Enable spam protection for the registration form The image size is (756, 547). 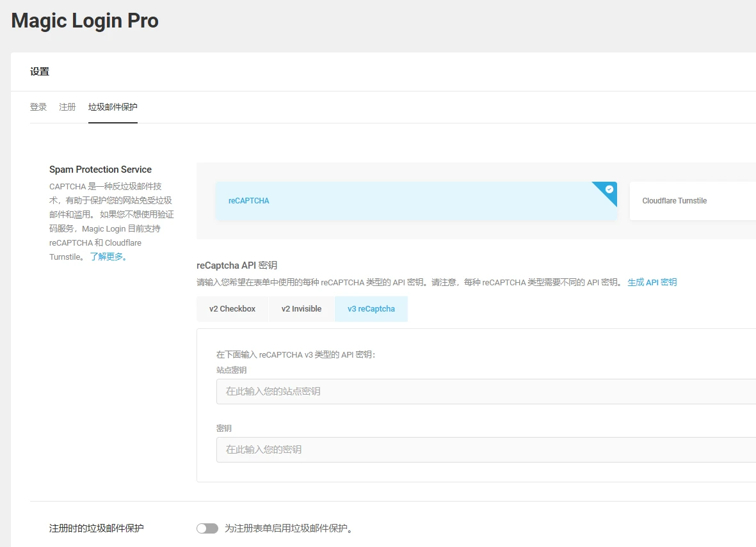(207, 528)
